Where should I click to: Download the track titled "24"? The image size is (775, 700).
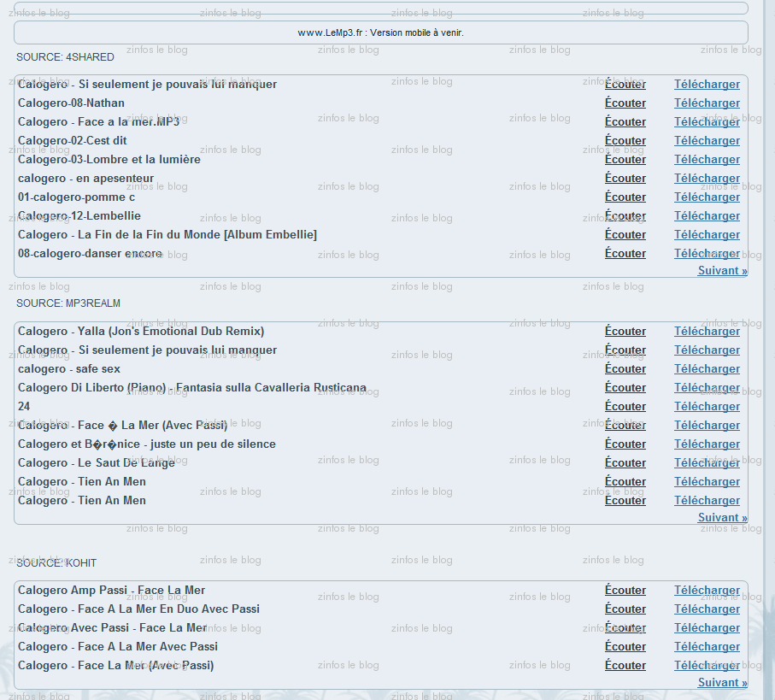click(x=707, y=406)
